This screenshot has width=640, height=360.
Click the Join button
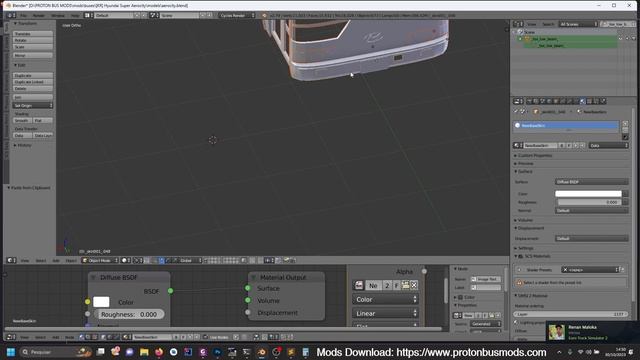click(33, 97)
